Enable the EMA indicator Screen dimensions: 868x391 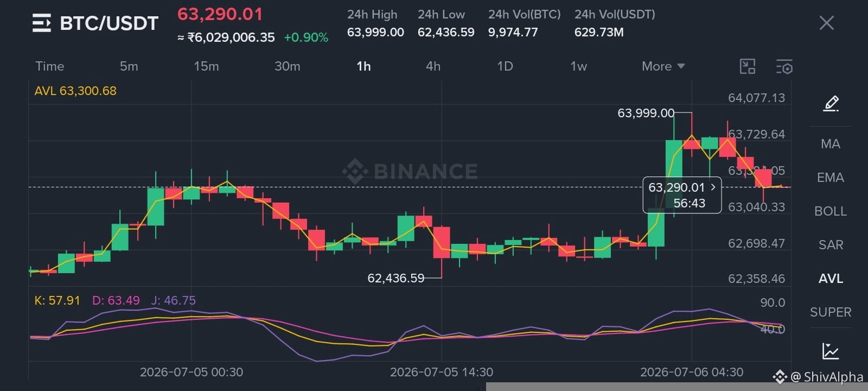click(x=831, y=178)
